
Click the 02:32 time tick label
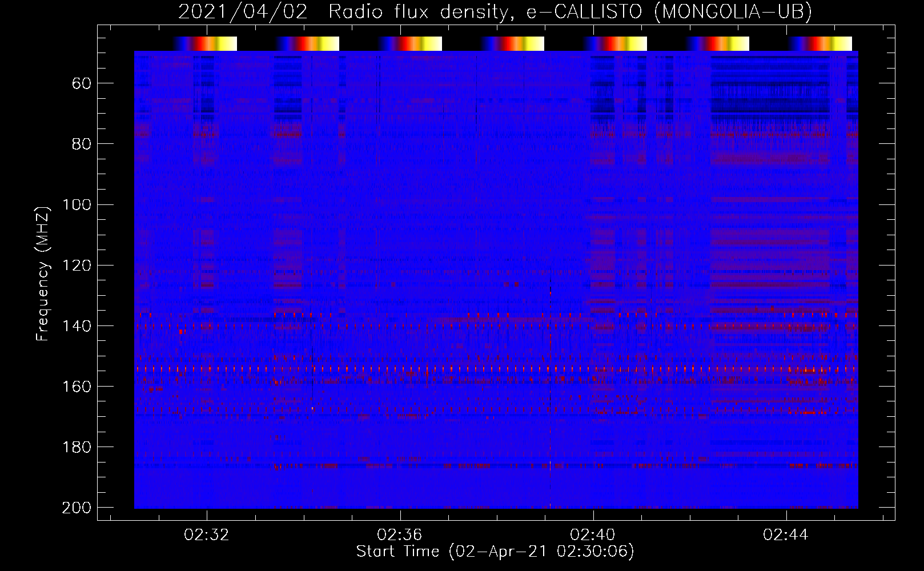click(x=206, y=534)
